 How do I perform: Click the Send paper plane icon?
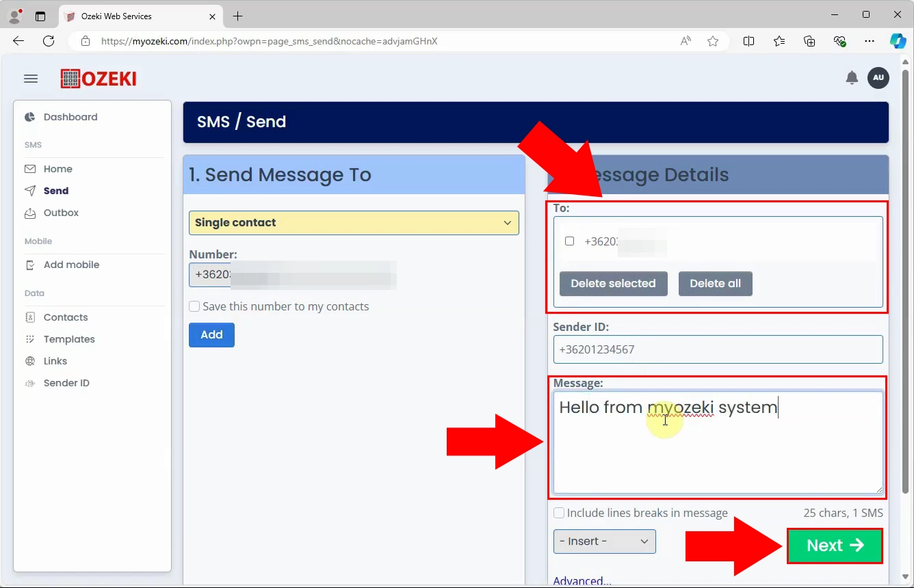click(x=30, y=191)
